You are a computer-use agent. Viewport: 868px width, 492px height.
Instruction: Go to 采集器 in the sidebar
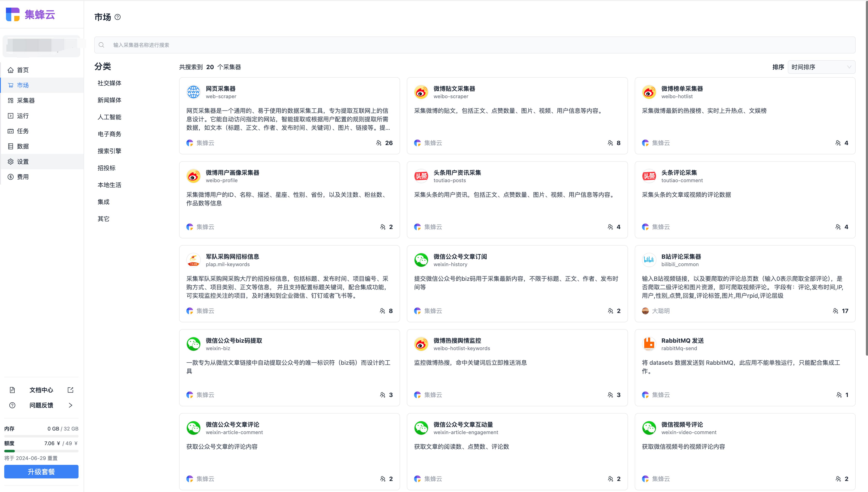coord(26,100)
